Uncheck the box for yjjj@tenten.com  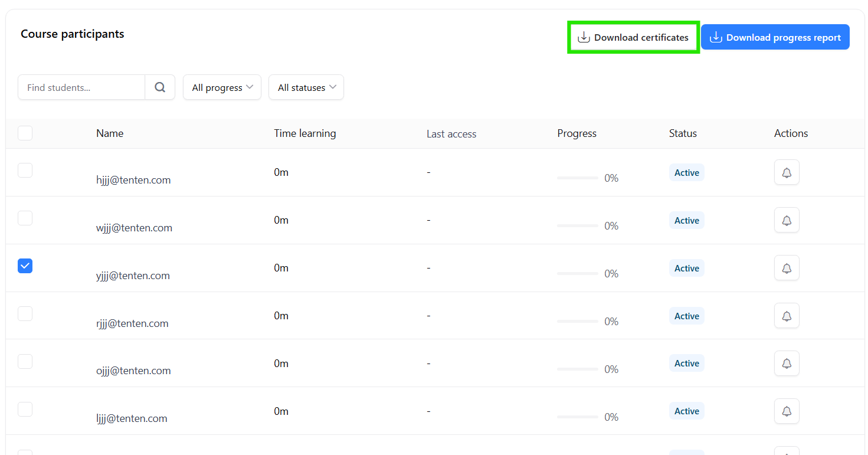[25, 266]
